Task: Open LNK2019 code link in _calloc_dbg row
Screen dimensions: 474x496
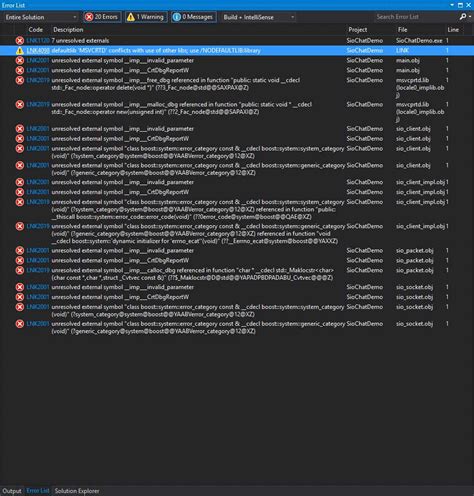Action: pyautogui.click(x=38, y=270)
